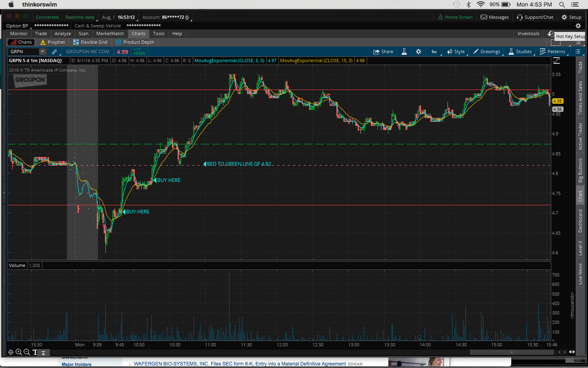The width and height of the screenshot is (588, 368).
Task: Open the Live News sidebar panel
Action: coord(580,274)
